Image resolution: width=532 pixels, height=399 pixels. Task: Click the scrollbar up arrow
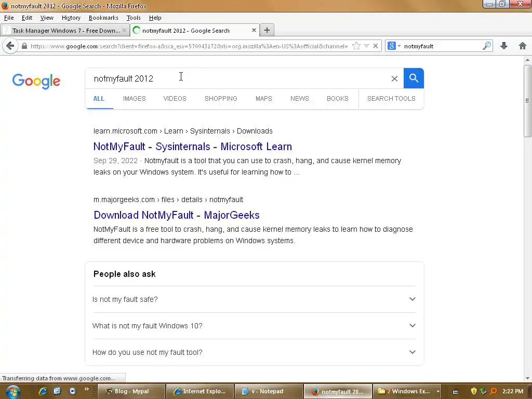point(527,60)
